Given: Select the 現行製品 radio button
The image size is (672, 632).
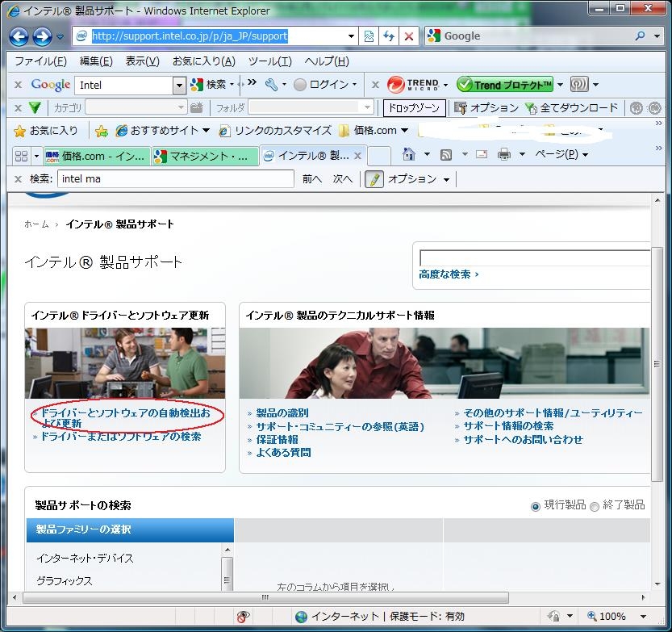Looking at the screenshot, I should pyautogui.click(x=536, y=507).
